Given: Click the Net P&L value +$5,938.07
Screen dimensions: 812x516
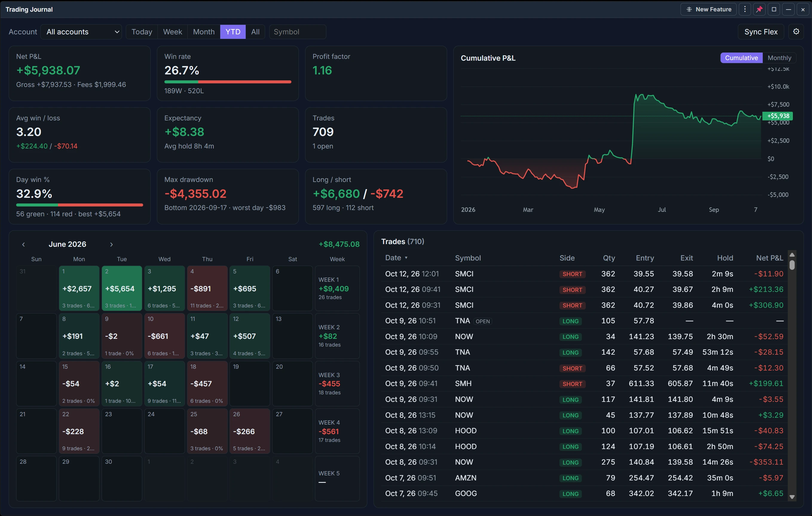Looking at the screenshot, I should [x=48, y=70].
